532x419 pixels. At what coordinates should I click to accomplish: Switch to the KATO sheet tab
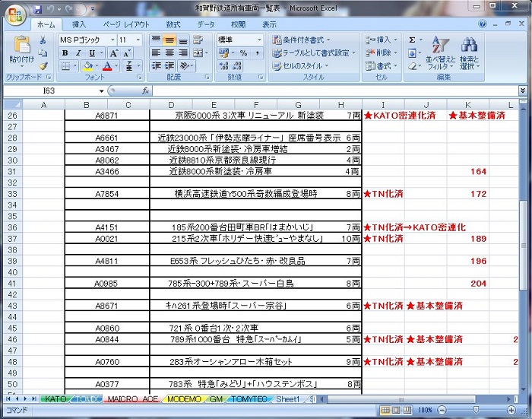tap(55, 399)
